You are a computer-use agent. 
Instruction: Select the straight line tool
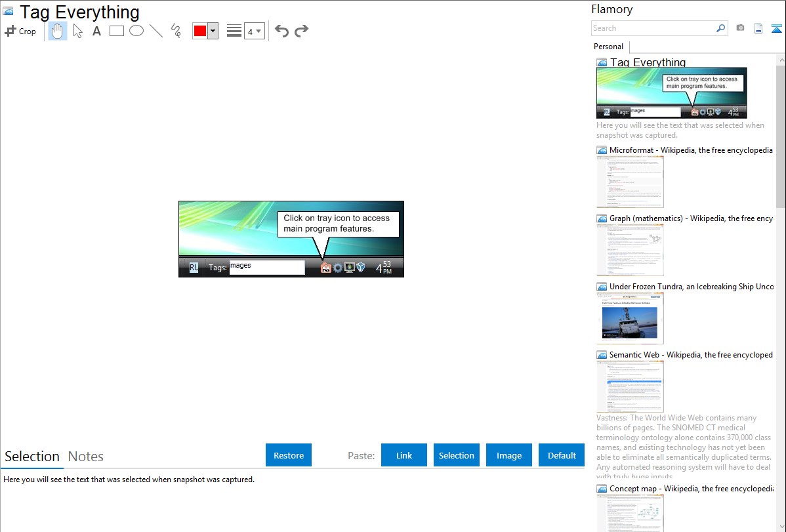pos(156,31)
